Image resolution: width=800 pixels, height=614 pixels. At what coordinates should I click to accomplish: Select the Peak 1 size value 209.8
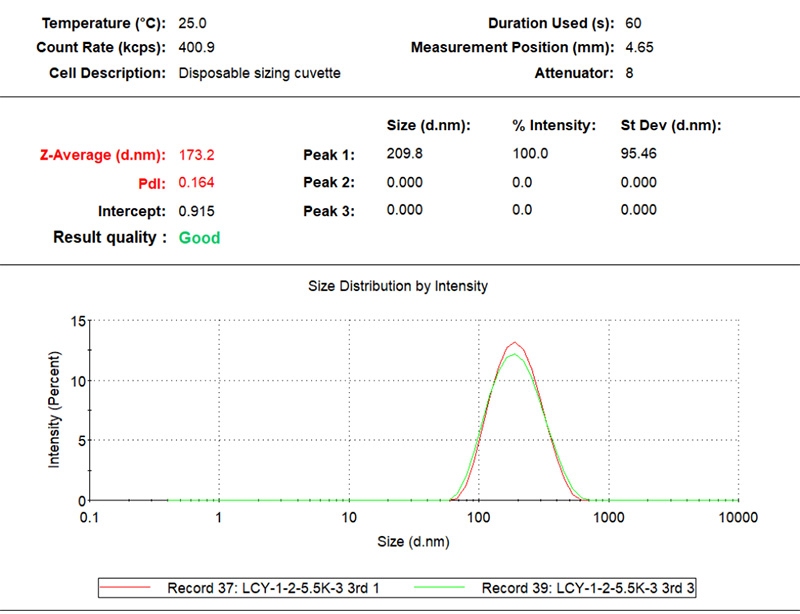coord(404,155)
